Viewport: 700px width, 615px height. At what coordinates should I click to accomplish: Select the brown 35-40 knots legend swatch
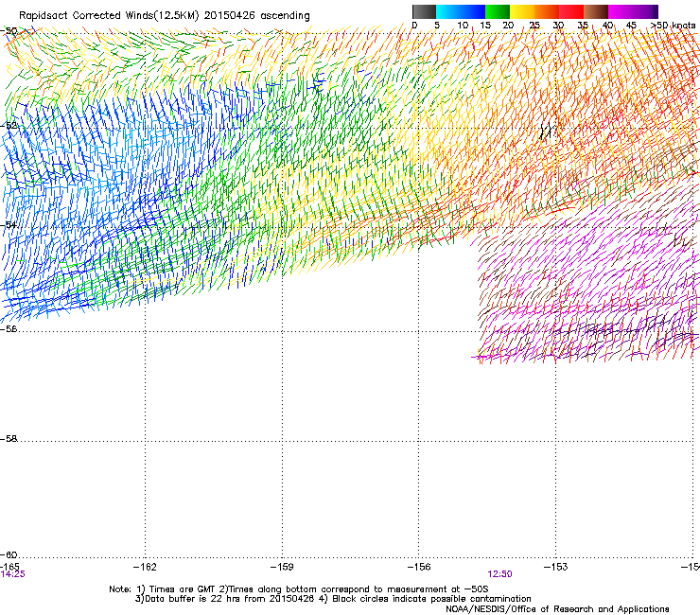click(596, 11)
